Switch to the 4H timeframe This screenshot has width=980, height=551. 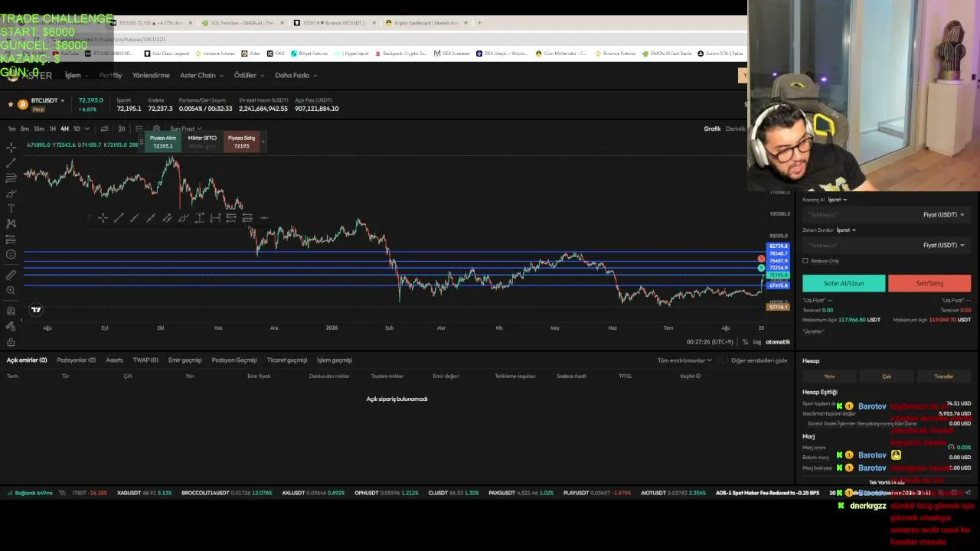(64, 129)
